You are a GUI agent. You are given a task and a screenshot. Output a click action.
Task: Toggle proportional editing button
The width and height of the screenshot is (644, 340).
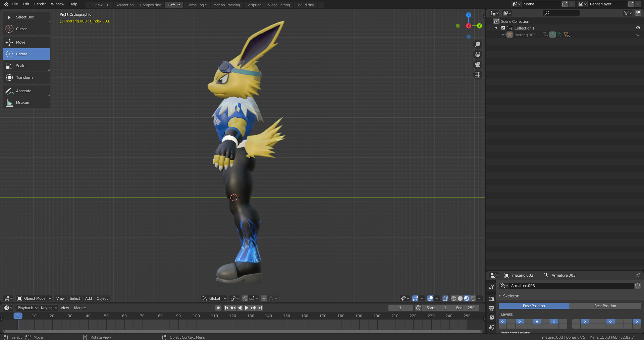tap(264, 298)
